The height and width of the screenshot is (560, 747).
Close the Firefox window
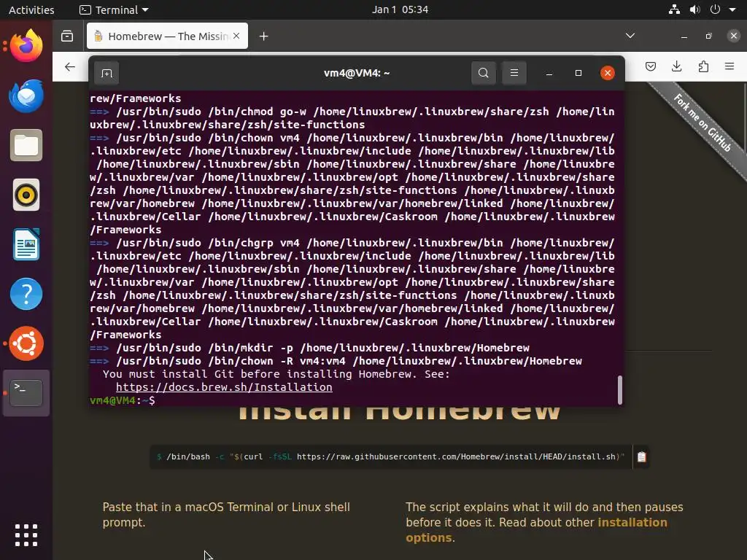734,36
